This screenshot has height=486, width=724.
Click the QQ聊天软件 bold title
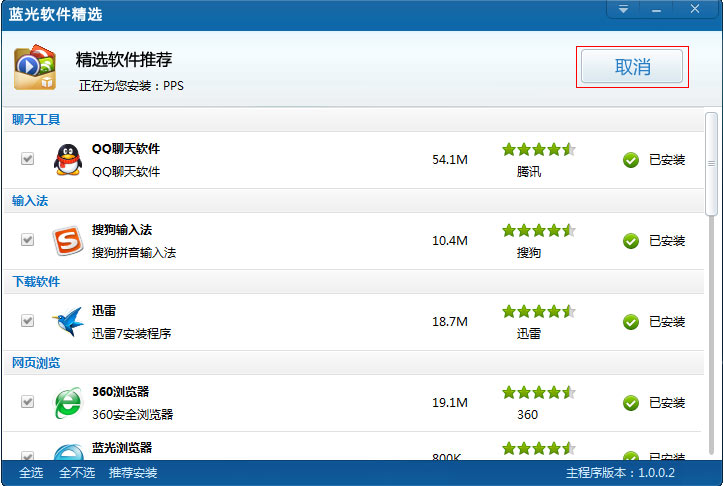tap(126, 149)
